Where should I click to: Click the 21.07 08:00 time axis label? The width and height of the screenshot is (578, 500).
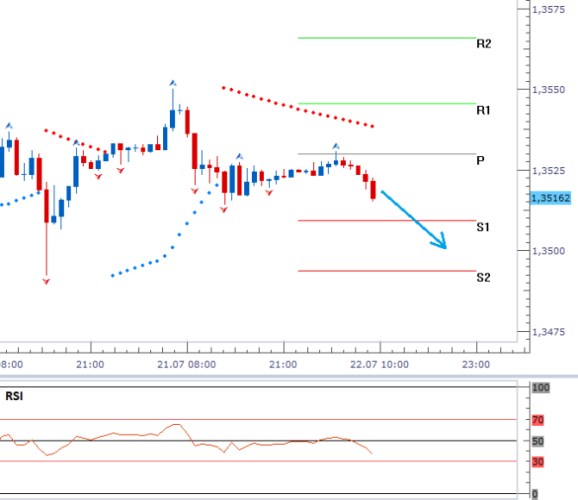(x=187, y=365)
